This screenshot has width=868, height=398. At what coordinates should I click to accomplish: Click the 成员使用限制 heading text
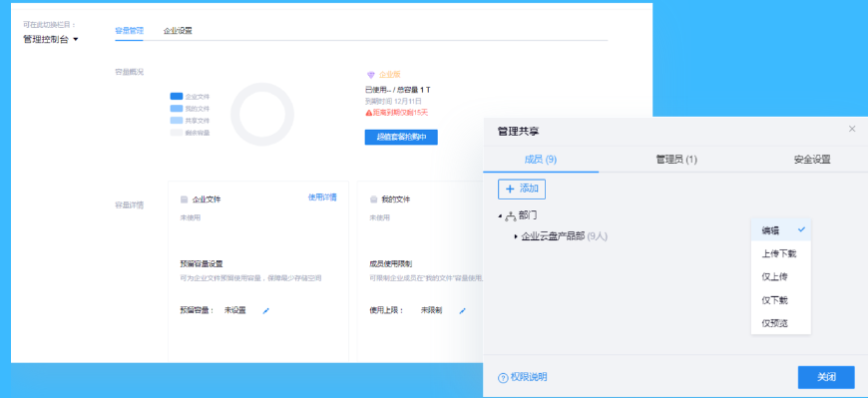point(391,264)
